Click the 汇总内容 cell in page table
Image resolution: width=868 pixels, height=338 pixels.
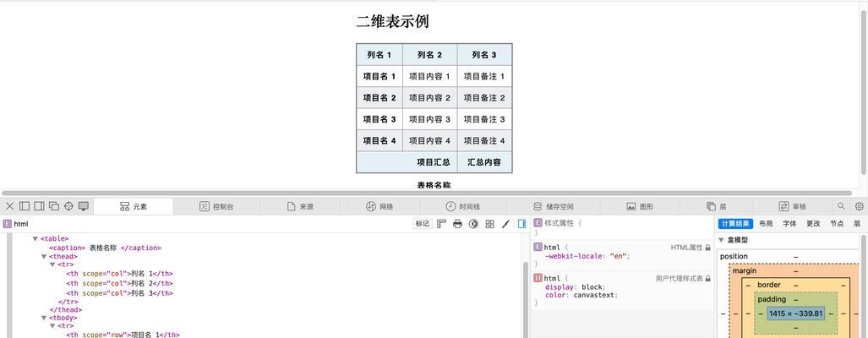(484, 162)
